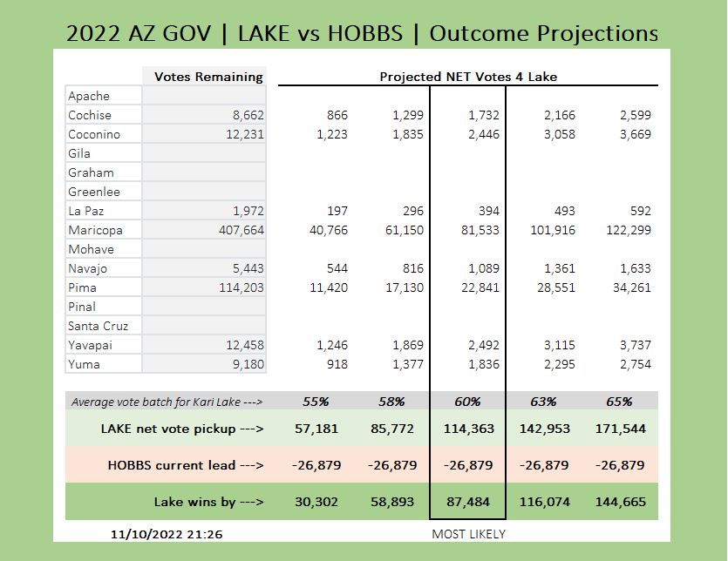
Task: Click the -26,879 value under 60% column
Action: [x=468, y=465]
